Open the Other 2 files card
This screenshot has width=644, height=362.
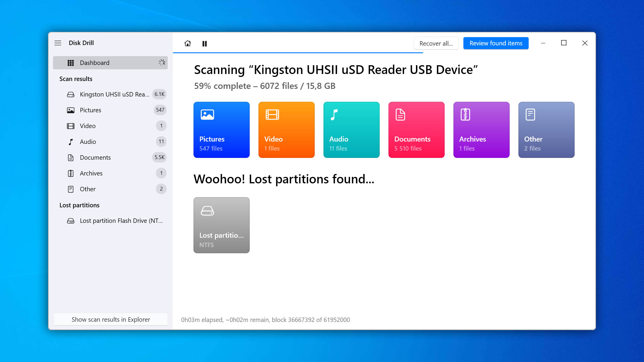(547, 130)
